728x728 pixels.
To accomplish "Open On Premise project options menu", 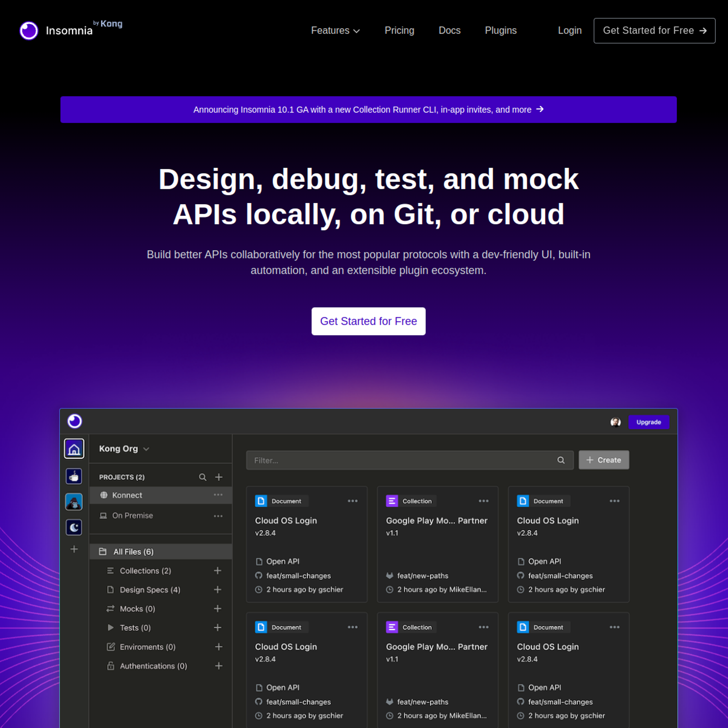I will coord(218,516).
